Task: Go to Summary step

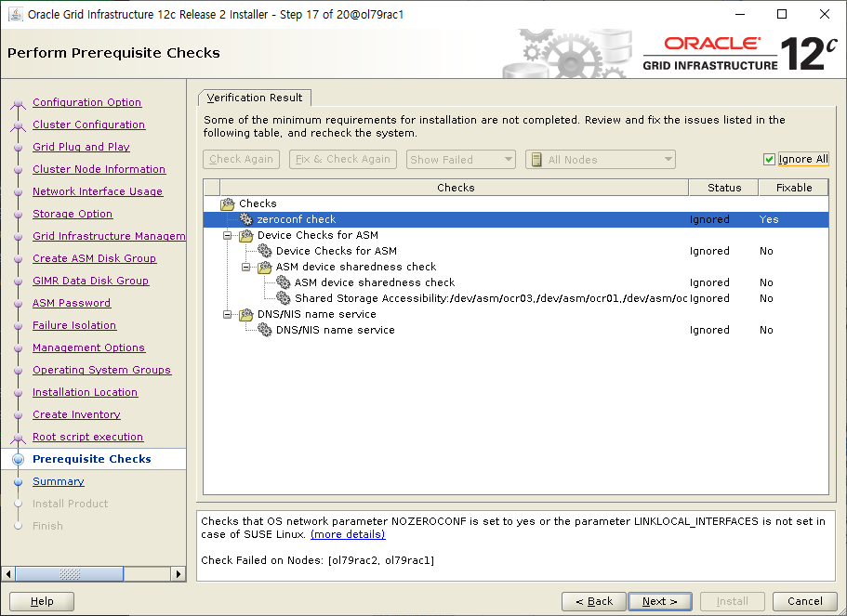Action: 59,481
